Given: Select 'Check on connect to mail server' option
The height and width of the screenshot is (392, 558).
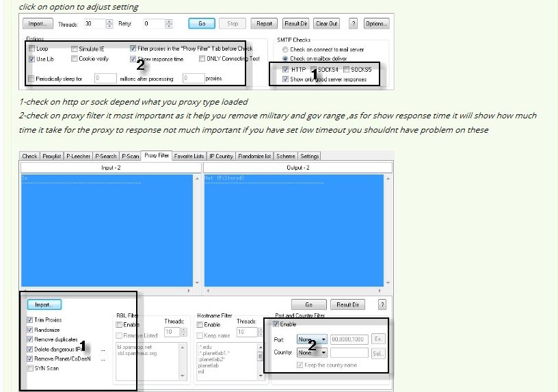Looking at the screenshot, I should (285, 50).
